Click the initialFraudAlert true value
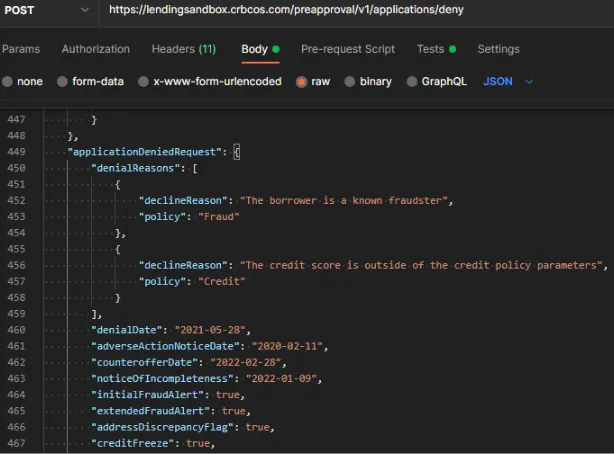 (x=228, y=394)
